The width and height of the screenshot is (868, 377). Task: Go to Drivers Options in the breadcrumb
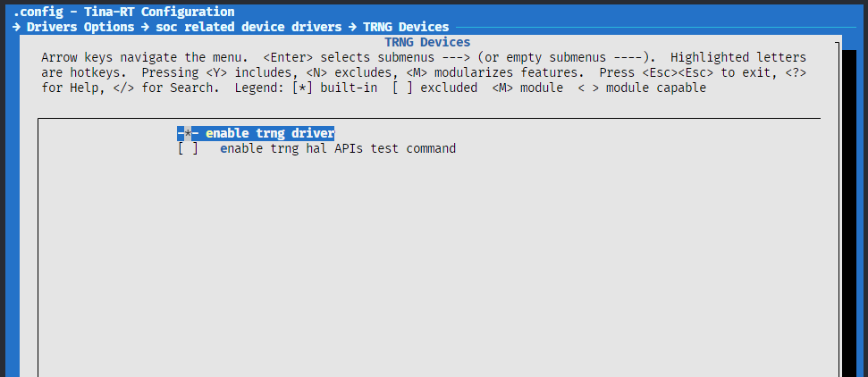coord(80,27)
